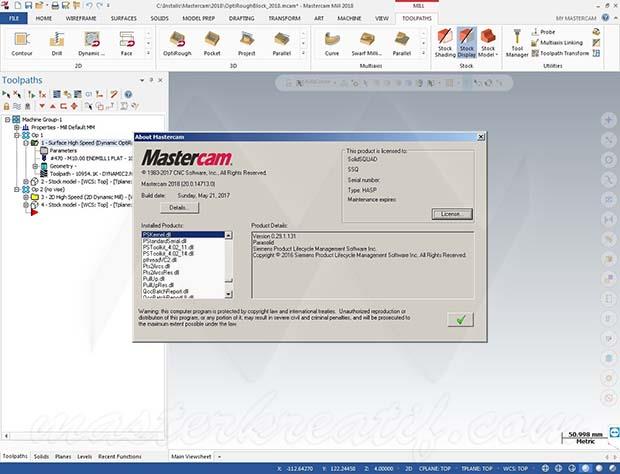The height and width of the screenshot is (474, 620).
Task: Open Recent Functions panel tab
Action: 119,457
